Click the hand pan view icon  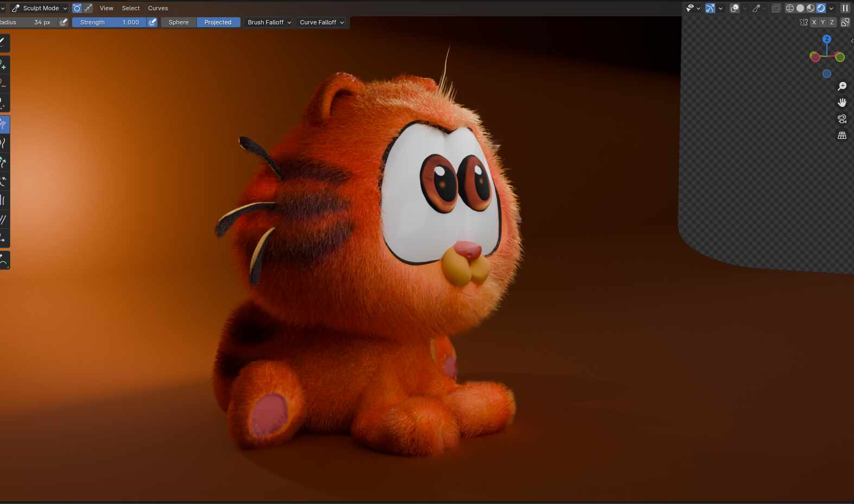pyautogui.click(x=842, y=103)
